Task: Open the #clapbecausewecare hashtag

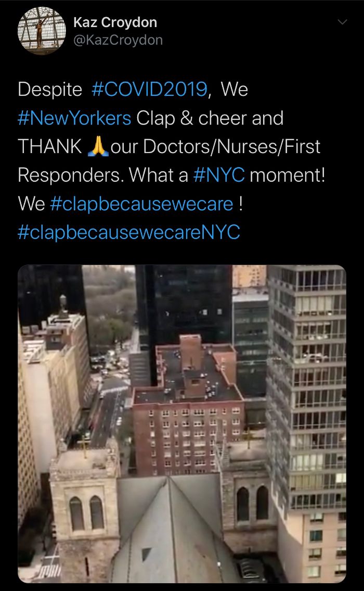Action: [x=141, y=204]
